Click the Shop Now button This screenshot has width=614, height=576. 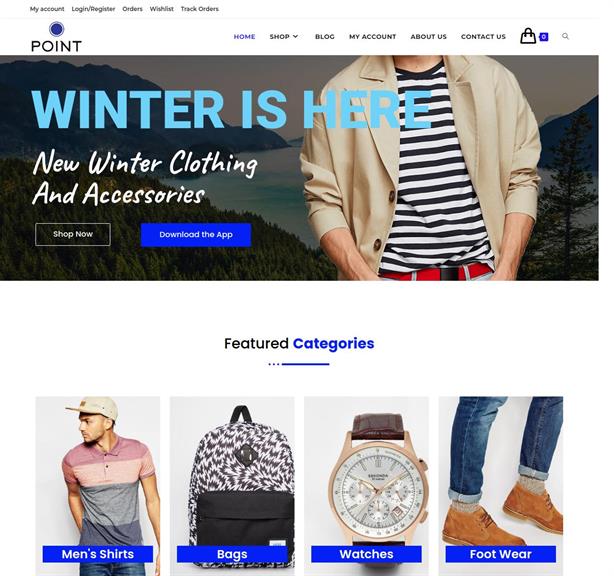(x=73, y=234)
